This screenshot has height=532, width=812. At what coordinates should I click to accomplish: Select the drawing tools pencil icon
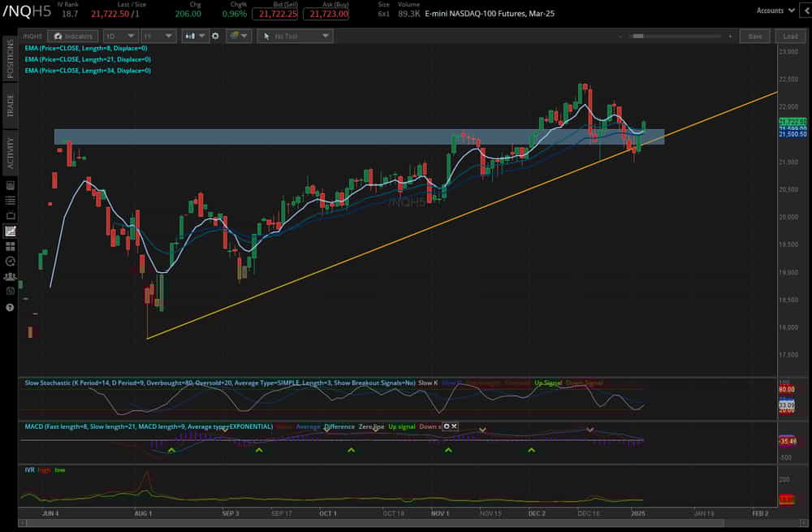[x=235, y=36]
